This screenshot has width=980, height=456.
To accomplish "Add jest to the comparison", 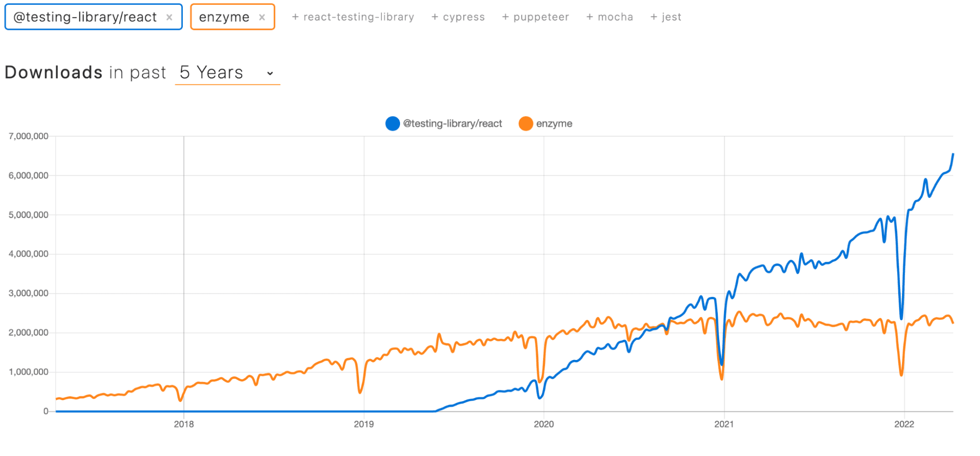I will click(x=666, y=17).
